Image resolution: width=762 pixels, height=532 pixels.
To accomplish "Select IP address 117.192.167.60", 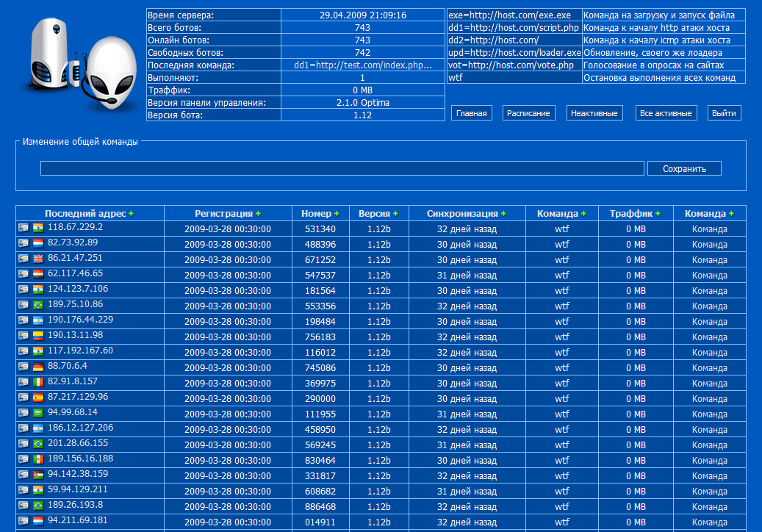I will click(x=80, y=351).
